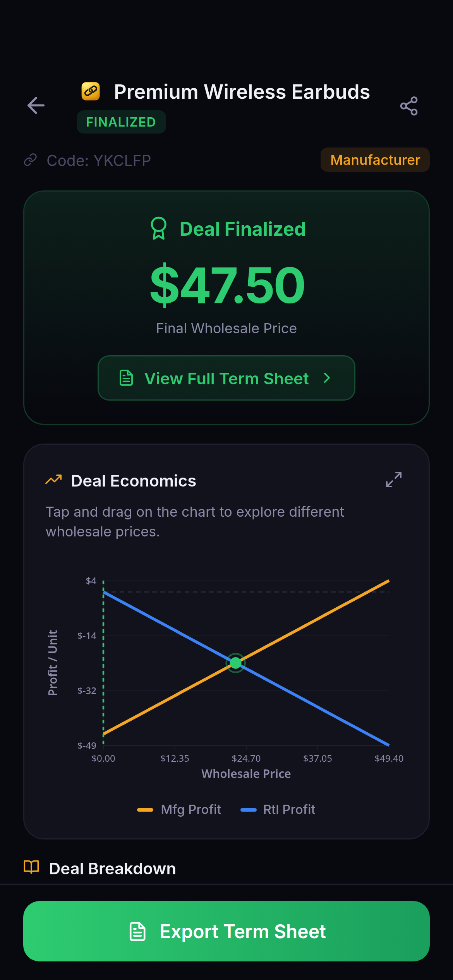Toggle Mfg Profit legend series
Screen dimensions: 453x980
tap(180, 809)
